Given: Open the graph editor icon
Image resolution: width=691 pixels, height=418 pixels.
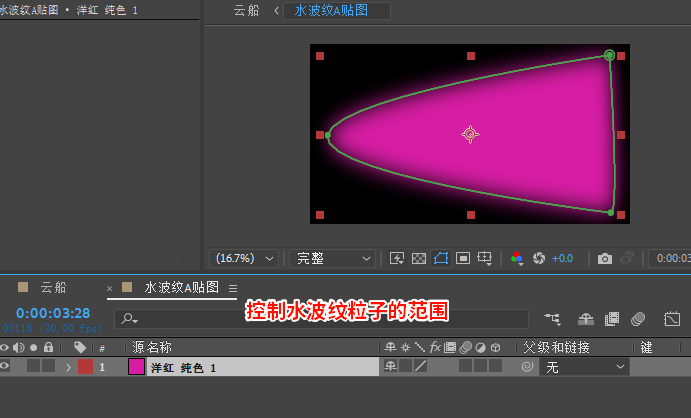Looking at the screenshot, I should 672,319.
